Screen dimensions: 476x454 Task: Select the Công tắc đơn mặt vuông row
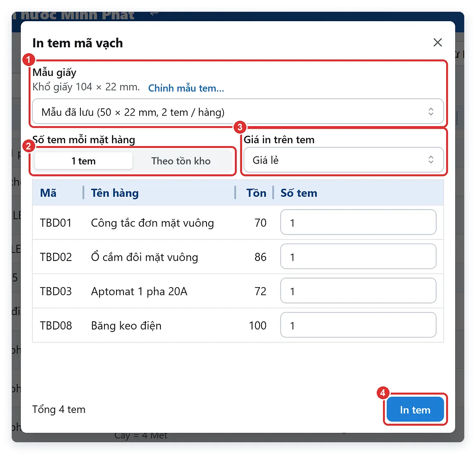(238, 222)
